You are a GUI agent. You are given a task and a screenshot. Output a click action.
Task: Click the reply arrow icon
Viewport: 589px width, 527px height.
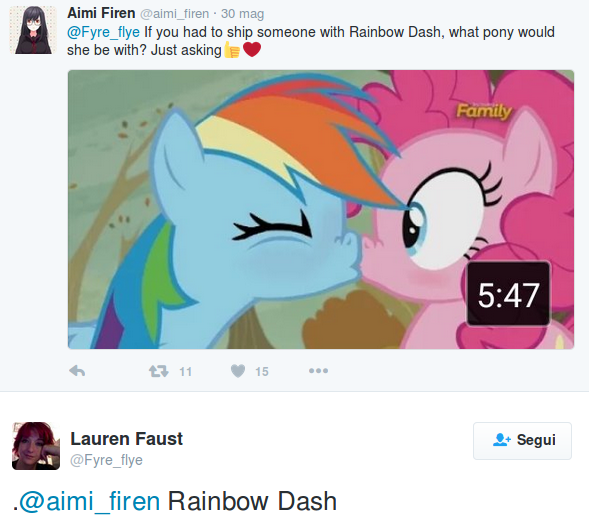click(x=77, y=371)
